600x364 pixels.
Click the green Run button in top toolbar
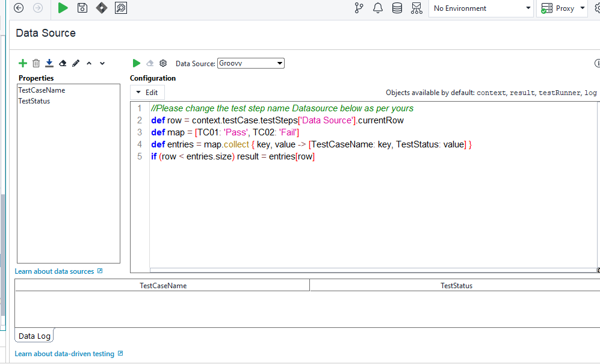click(63, 8)
